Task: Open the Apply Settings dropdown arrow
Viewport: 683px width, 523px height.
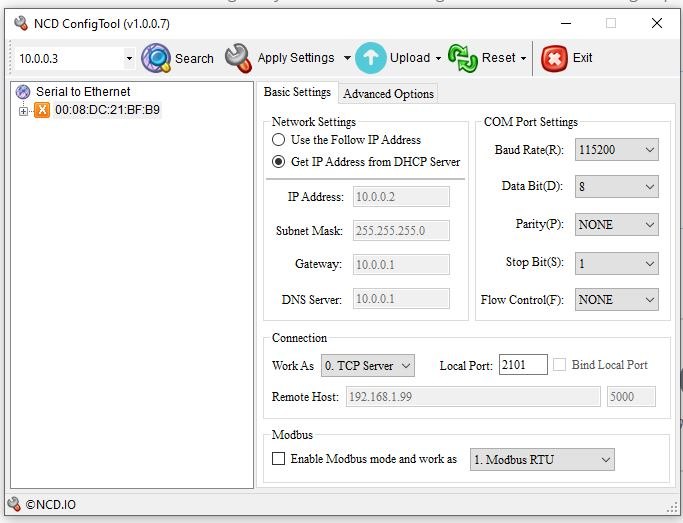Action: [x=347, y=58]
